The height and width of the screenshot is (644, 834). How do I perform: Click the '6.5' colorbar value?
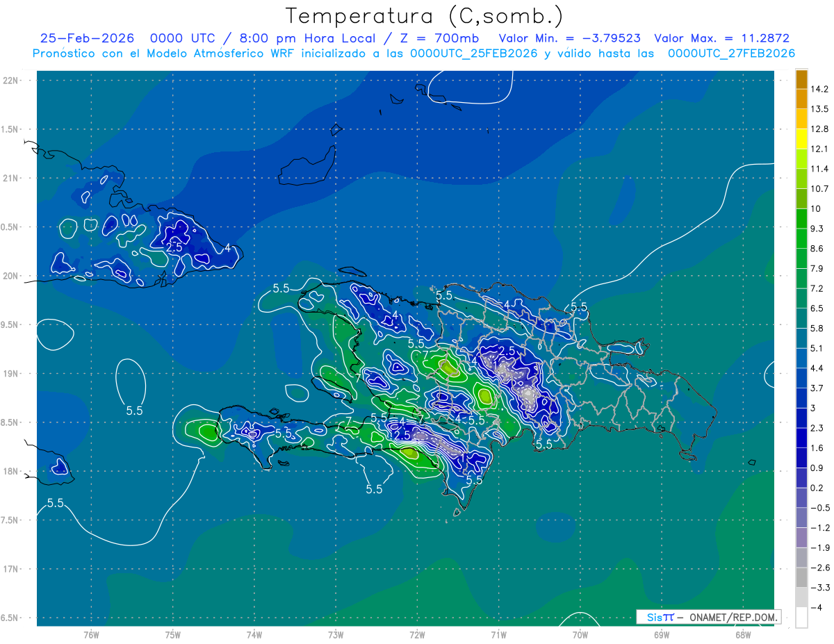tap(817, 308)
